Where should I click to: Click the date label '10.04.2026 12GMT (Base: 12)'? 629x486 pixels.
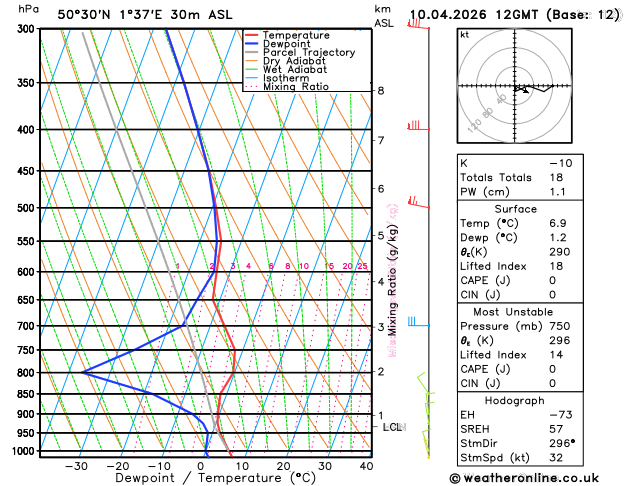515,15
